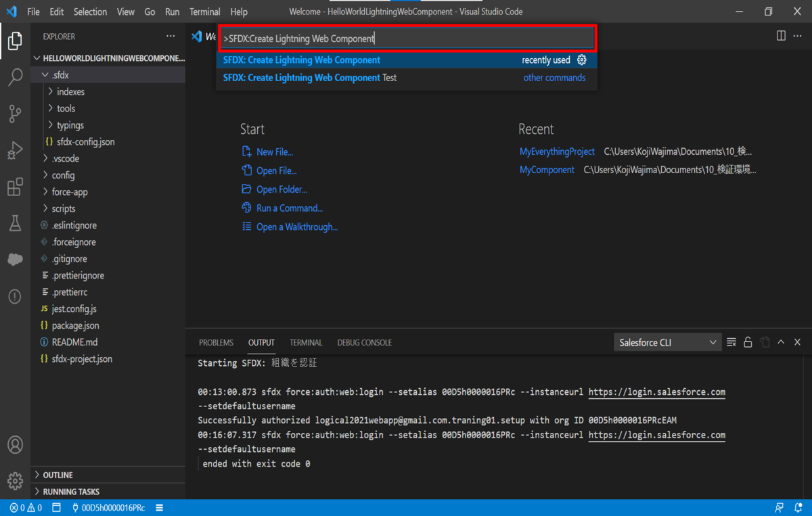The image size is (812, 516).
Task: Open the Edit menu
Action: click(x=57, y=11)
